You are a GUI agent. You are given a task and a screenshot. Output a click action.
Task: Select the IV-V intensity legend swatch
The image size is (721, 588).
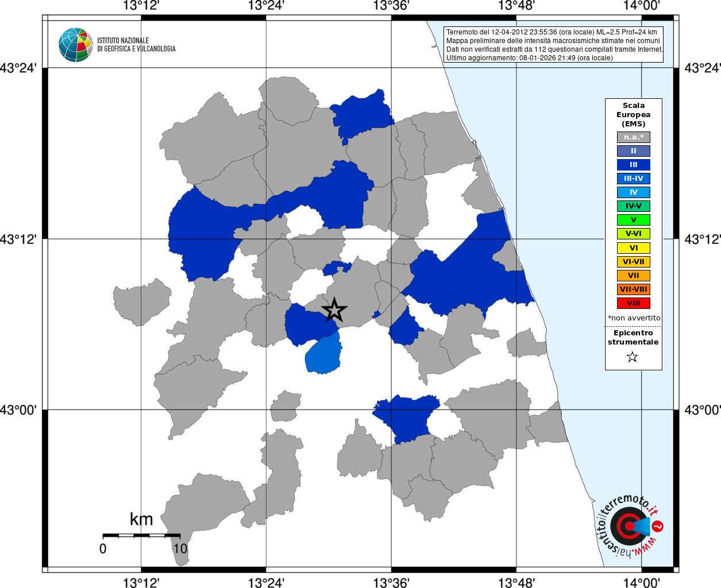click(634, 206)
